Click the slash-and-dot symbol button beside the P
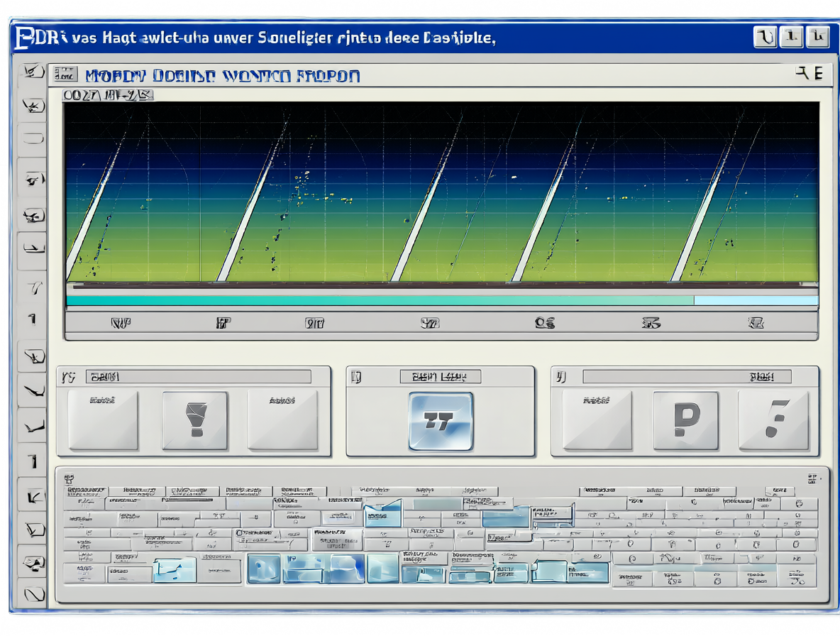The image size is (840, 636). tap(773, 420)
